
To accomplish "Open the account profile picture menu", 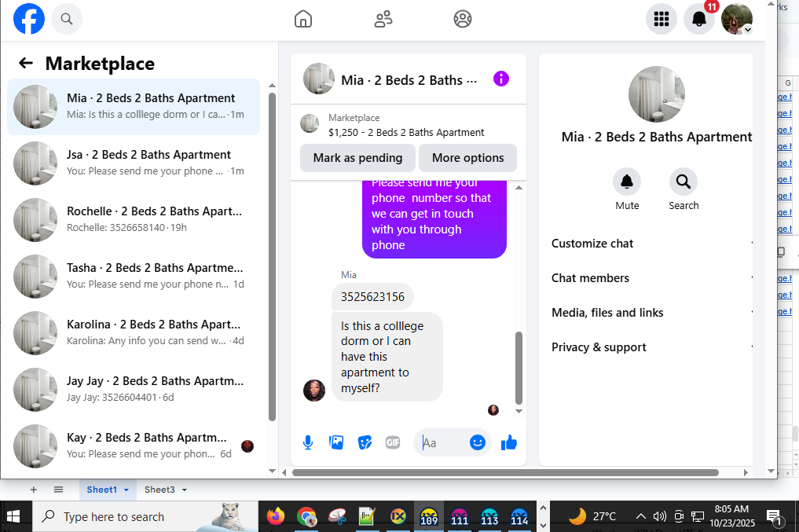I will (x=737, y=20).
